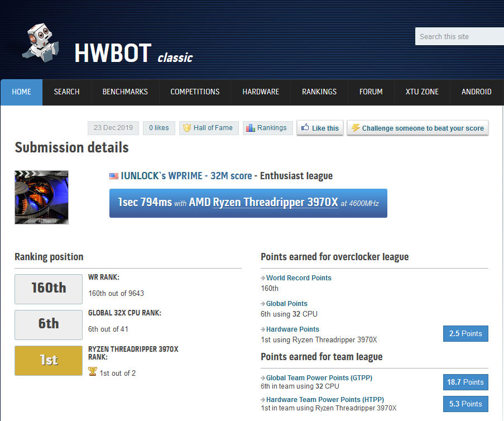Click the Search this site field
Viewport: 504px width, 421px height.
click(460, 36)
